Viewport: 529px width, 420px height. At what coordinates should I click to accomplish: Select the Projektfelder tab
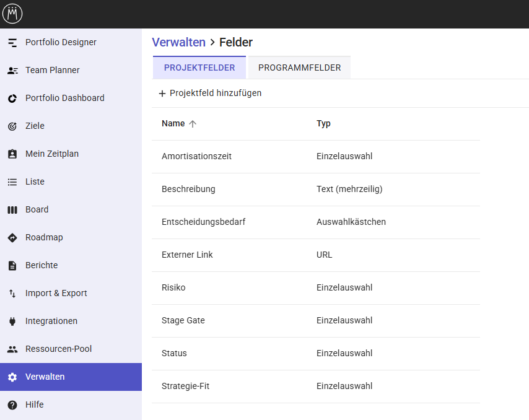(x=199, y=68)
